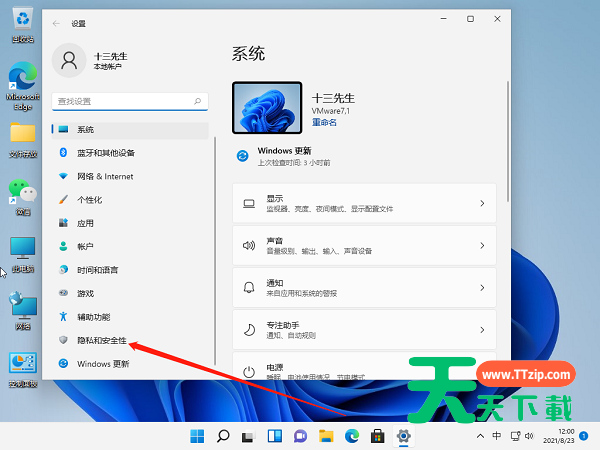The width and height of the screenshot is (600, 450).
Task: Click the search settings input field
Action: [x=130, y=101]
